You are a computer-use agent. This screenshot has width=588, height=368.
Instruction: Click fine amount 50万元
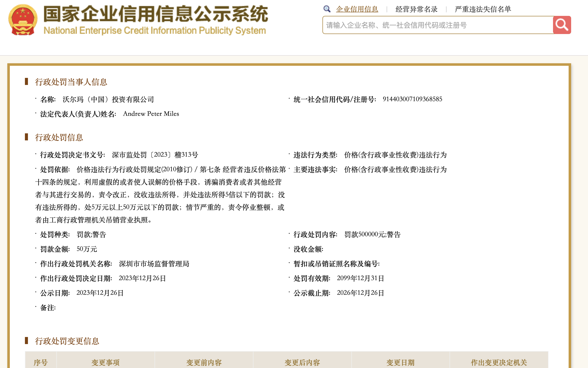(87, 249)
